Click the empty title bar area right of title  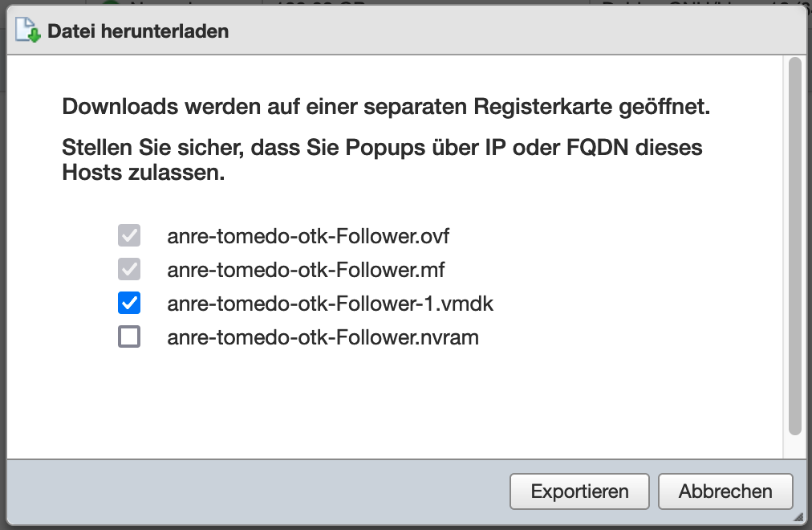(x=518, y=31)
